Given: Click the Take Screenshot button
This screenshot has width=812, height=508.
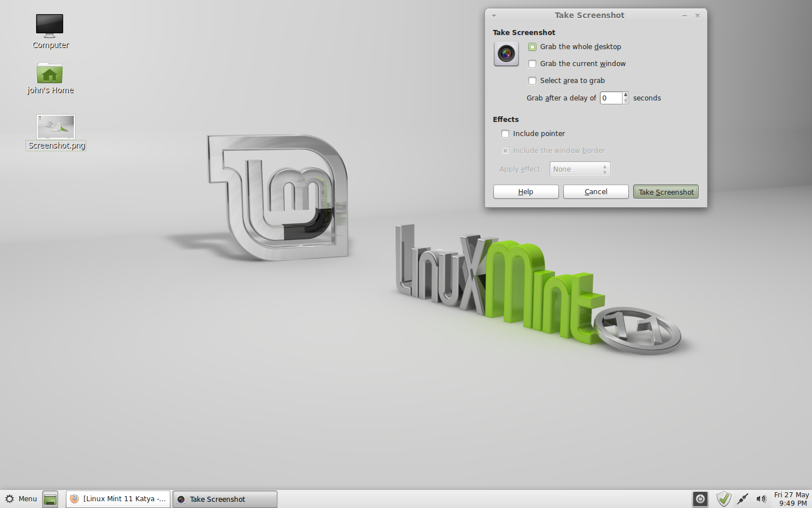Looking at the screenshot, I should coord(666,192).
